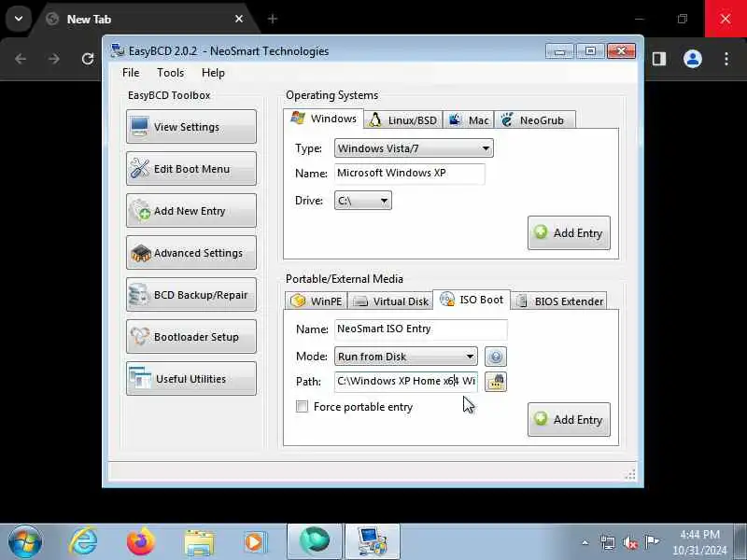Switch to the green browser taskbar app
Viewport: 747px width, 560px height.
315,541
